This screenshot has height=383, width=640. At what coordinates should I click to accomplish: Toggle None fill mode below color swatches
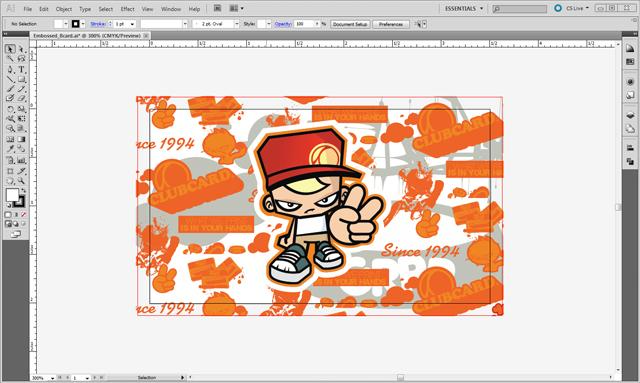click(x=24, y=214)
